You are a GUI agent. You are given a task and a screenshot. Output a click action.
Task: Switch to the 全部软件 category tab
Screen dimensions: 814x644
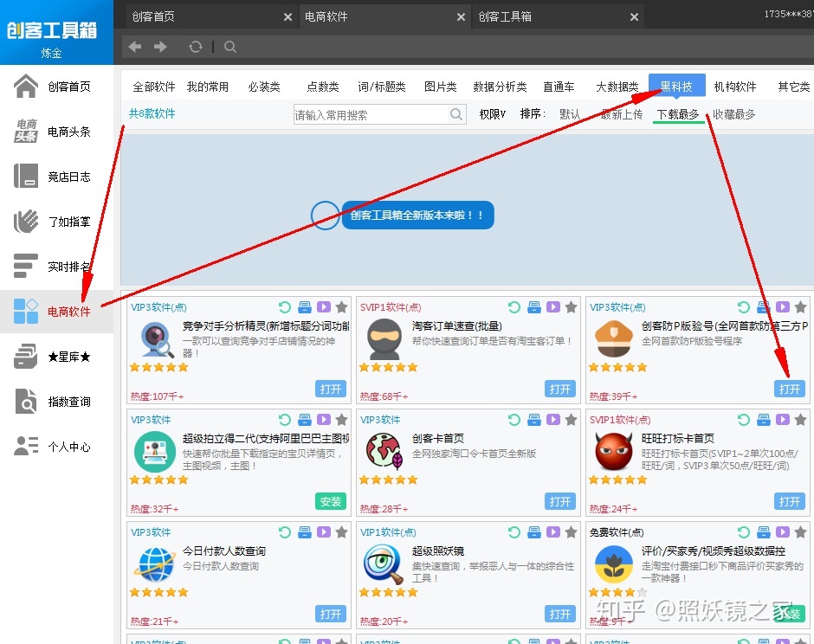(153, 87)
